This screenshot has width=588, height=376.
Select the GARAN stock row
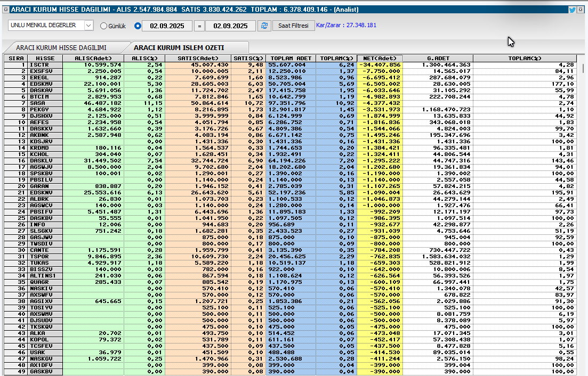[x=290, y=186]
